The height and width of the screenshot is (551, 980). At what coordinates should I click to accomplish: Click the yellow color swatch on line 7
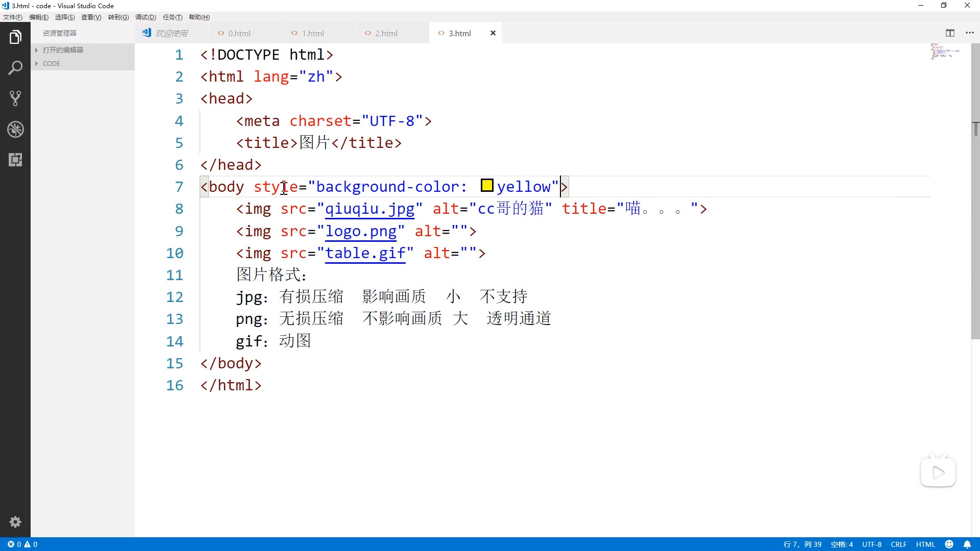click(x=487, y=186)
